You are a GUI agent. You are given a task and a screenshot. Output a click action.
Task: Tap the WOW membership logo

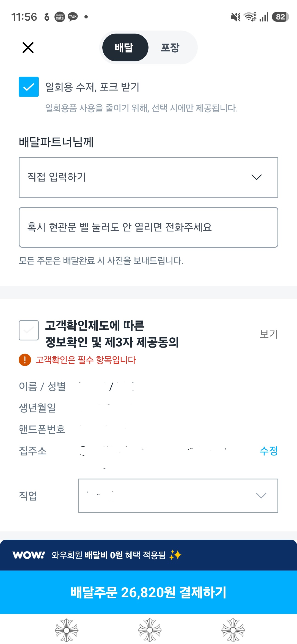(x=29, y=555)
